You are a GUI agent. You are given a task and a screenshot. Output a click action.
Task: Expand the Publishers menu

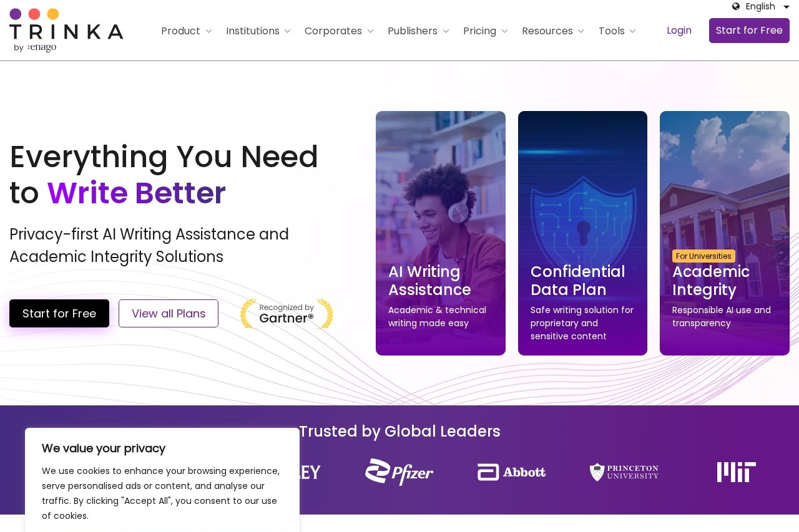click(x=418, y=31)
